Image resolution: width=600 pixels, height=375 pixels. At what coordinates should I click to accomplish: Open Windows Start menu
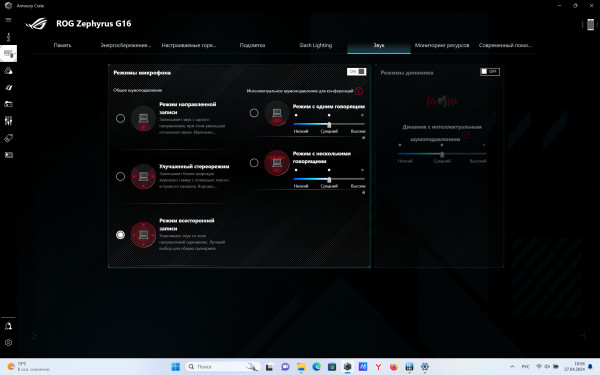176,367
